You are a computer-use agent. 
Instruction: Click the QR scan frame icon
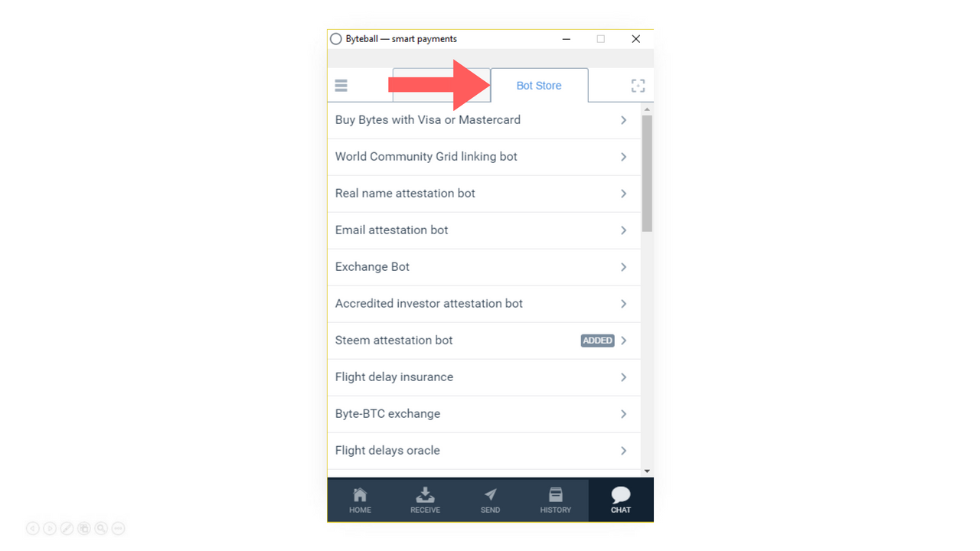point(638,86)
